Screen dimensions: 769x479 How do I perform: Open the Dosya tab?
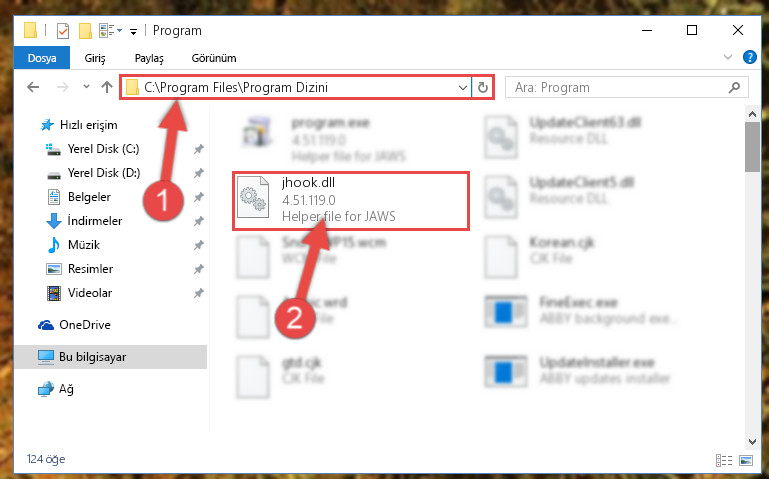(x=42, y=58)
